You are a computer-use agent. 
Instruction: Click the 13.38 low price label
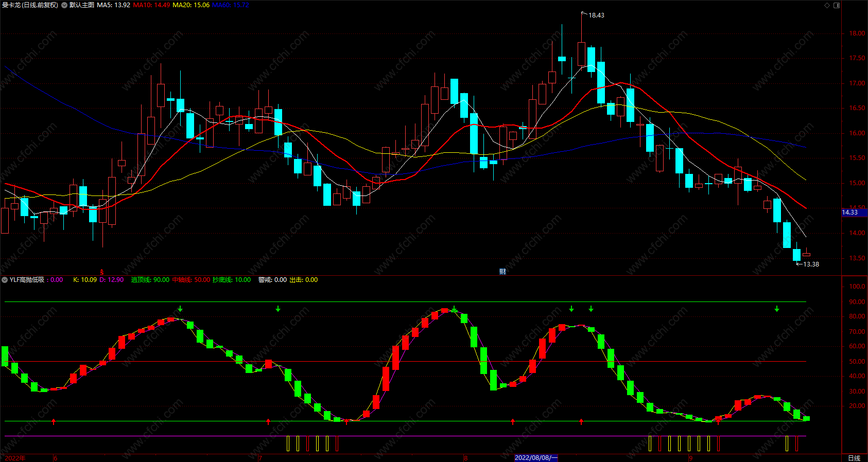click(811, 264)
